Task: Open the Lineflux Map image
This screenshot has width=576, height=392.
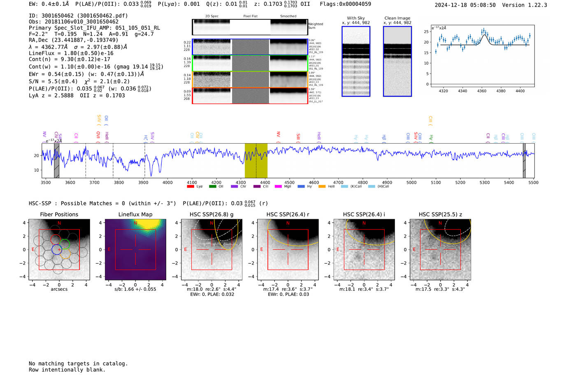Action: pos(135,250)
